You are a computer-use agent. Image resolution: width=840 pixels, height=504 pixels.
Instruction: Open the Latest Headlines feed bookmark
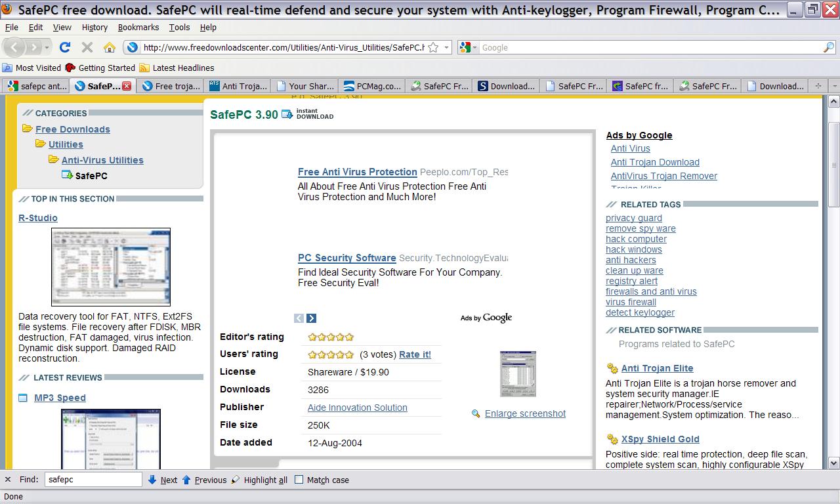coord(177,68)
